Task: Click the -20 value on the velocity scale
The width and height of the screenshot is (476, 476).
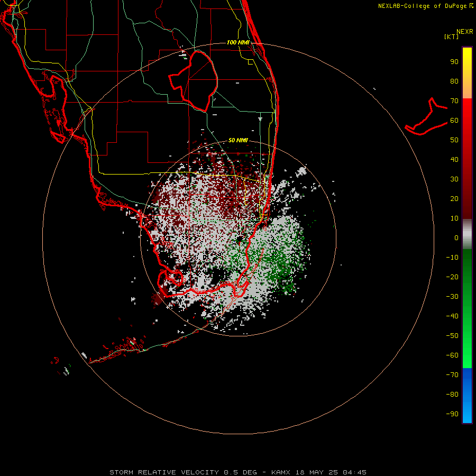Action: click(452, 277)
